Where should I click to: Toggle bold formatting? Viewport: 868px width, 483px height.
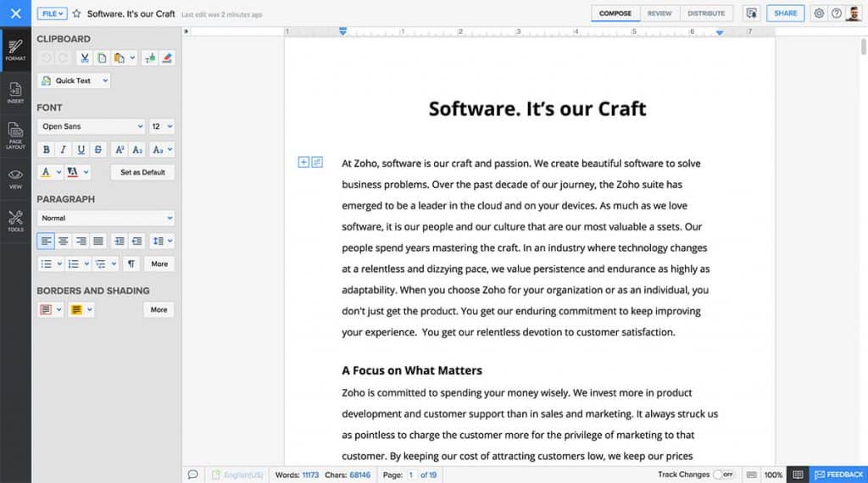pyautogui.click(x=46, y=150)
